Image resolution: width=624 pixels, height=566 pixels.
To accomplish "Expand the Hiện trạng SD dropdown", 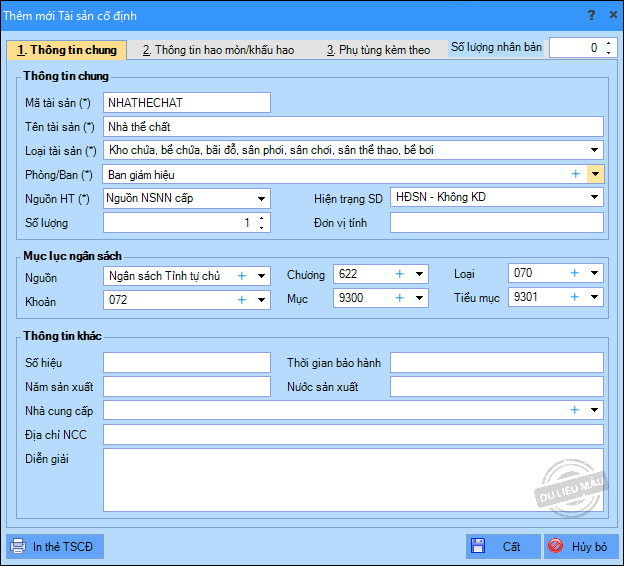I will (x=596, y=198).
